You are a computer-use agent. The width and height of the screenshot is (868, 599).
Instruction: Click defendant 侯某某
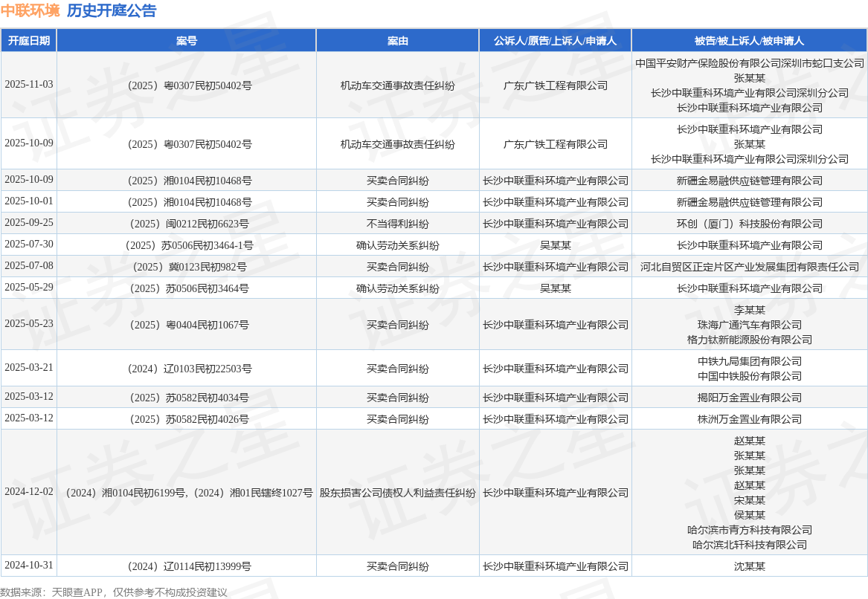tap(750, 515)
